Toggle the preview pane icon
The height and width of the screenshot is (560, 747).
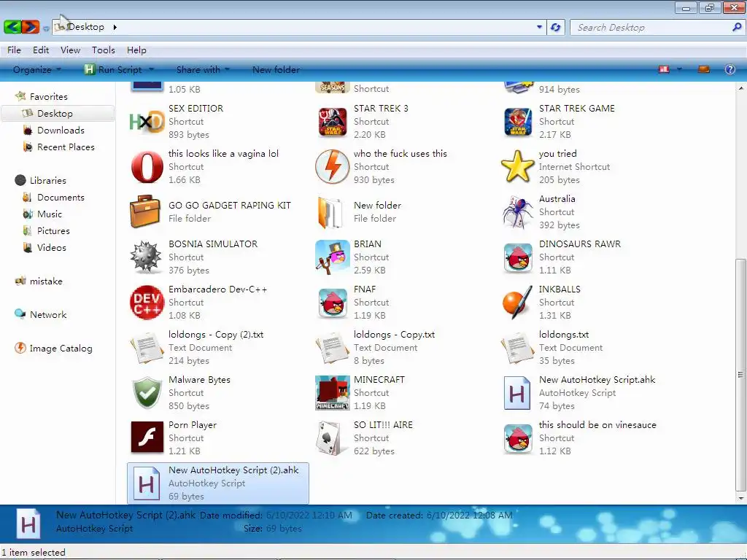click(704, 69)
